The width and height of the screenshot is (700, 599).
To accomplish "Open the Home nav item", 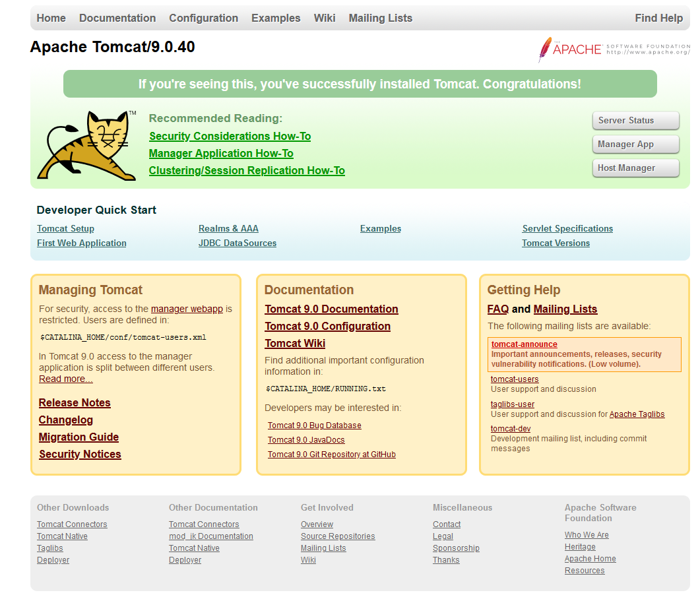I will 51,18.
